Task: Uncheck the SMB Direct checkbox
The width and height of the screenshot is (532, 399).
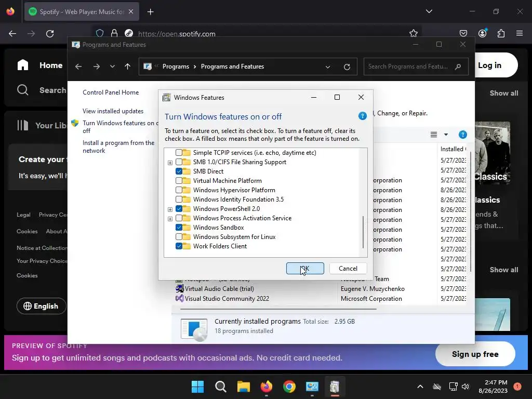Action: tap(179, 171)
